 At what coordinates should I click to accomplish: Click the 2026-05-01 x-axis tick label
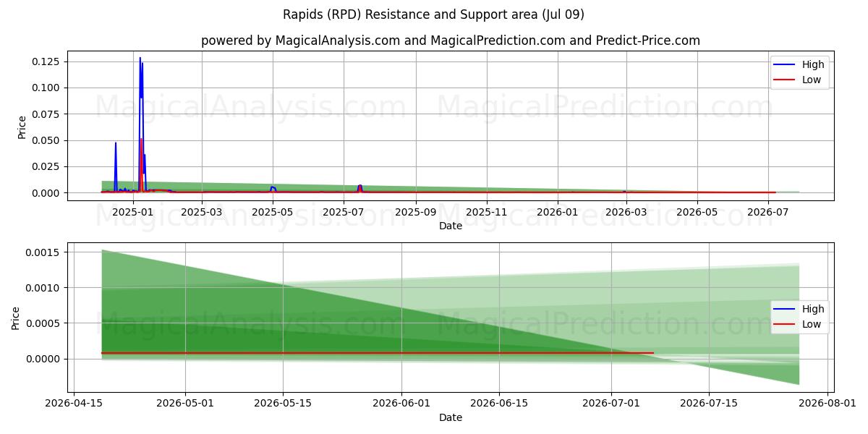pos(185,404)
